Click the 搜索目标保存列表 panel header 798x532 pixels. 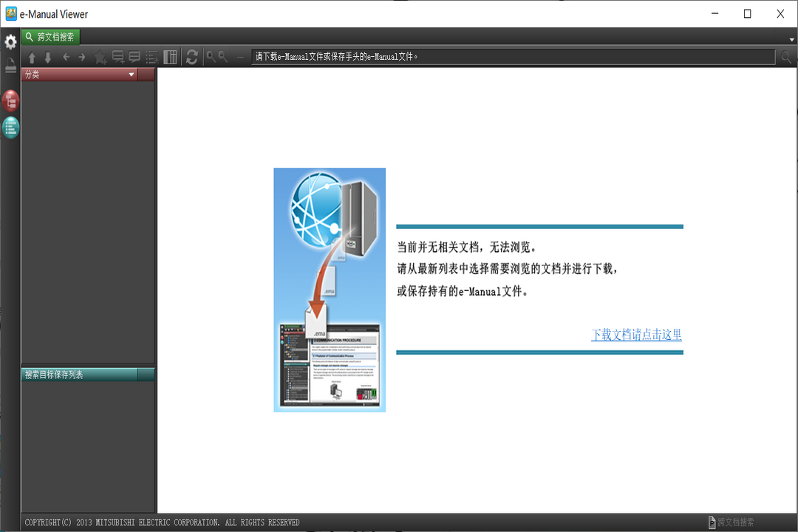80,375
